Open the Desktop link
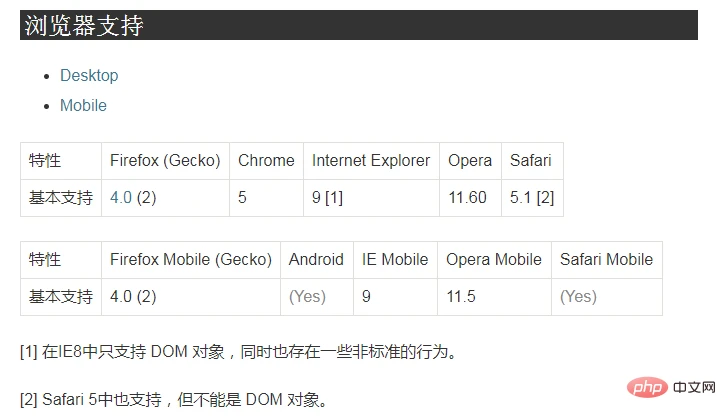726x420 pixels. (x=89, y=75)
